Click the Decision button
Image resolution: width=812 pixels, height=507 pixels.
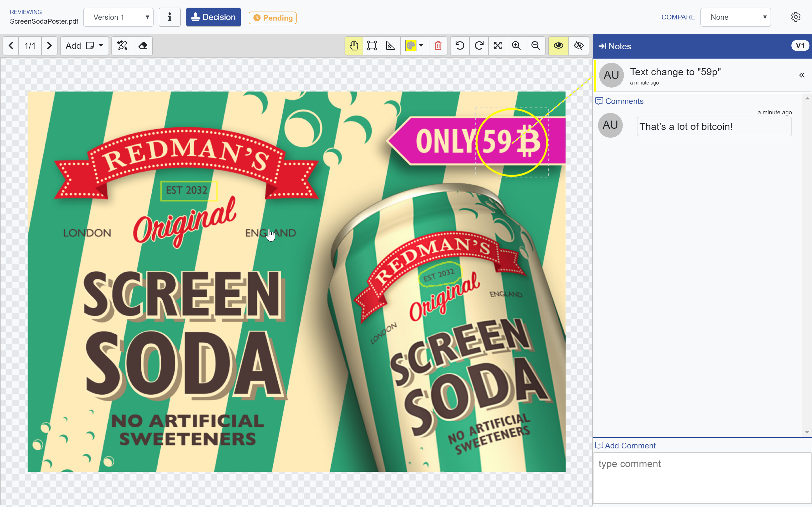pyautogui.click(x=213, y=17)
